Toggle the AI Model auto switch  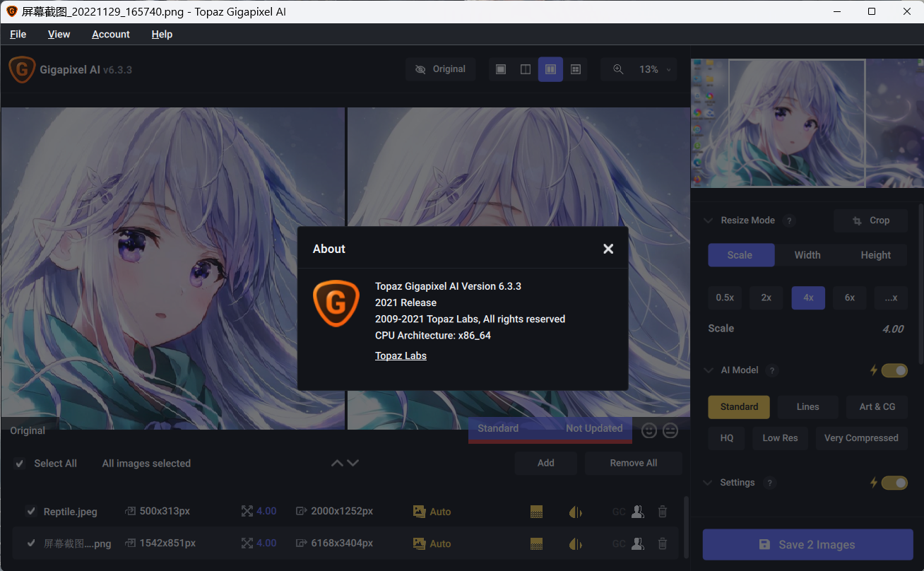894,370
